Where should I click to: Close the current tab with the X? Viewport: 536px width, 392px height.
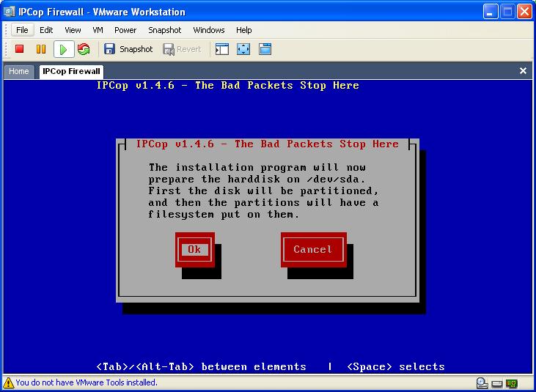coord(523,70)
